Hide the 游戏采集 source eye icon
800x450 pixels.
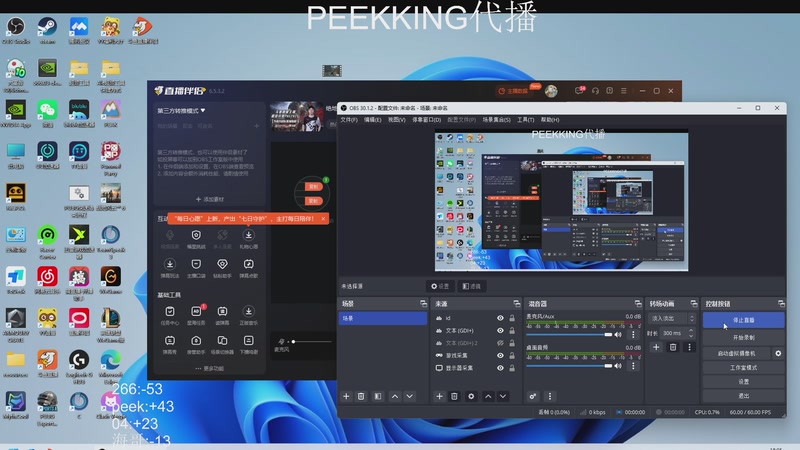[501, 356]
